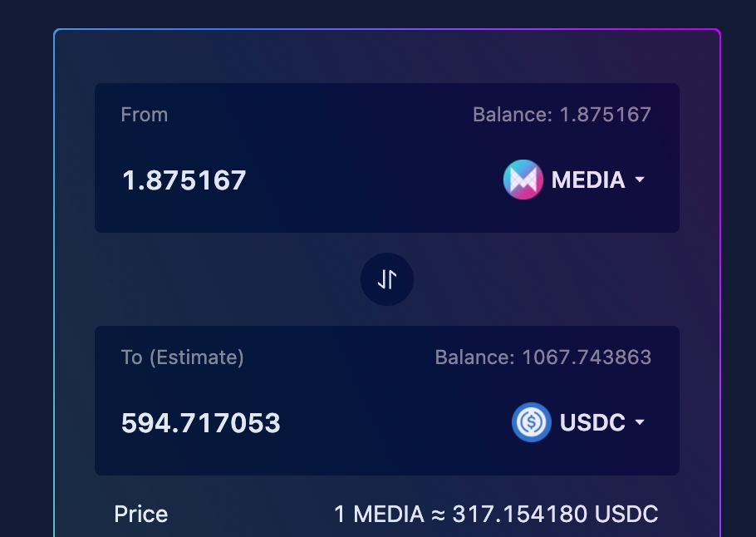
Task: Expand the MEDIA token dropdown arrow
Action: pyautogui.click(x=640, y=180)
